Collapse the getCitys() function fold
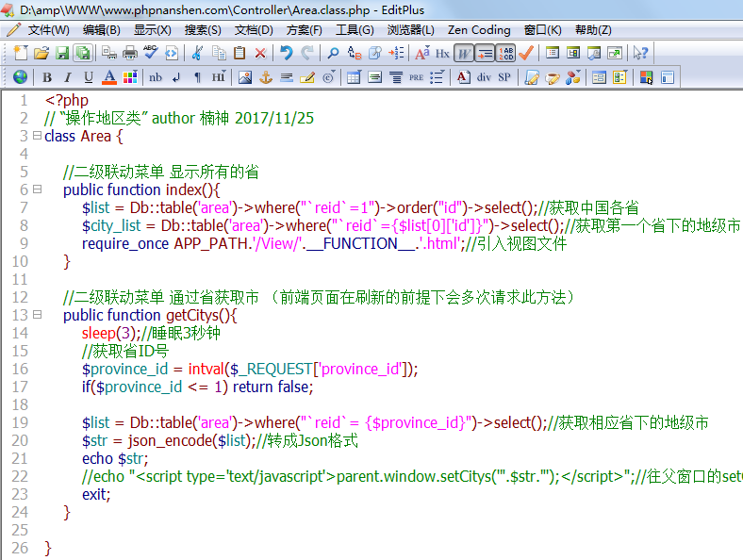This screenshot has width=743, height=560. (37, 315)
